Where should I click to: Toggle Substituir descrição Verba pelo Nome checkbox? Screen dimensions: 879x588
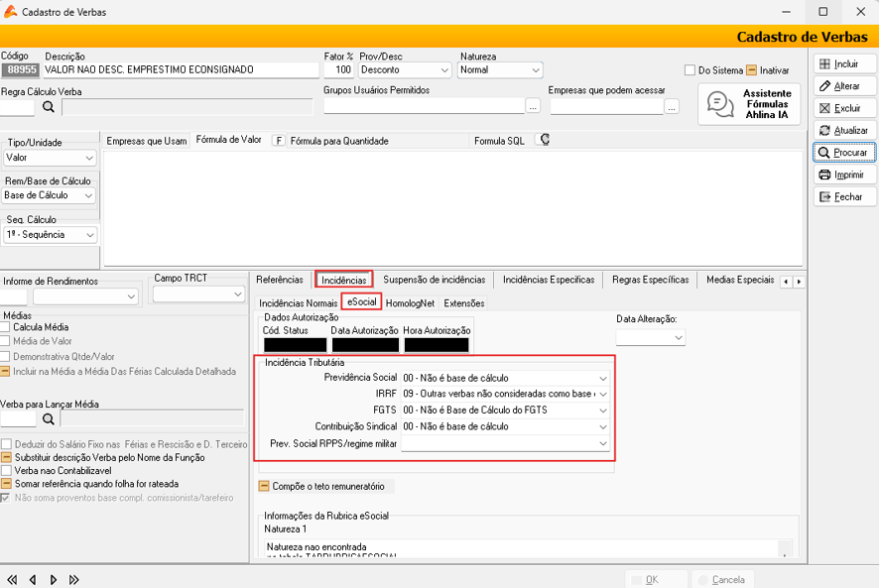click(6, 457)
